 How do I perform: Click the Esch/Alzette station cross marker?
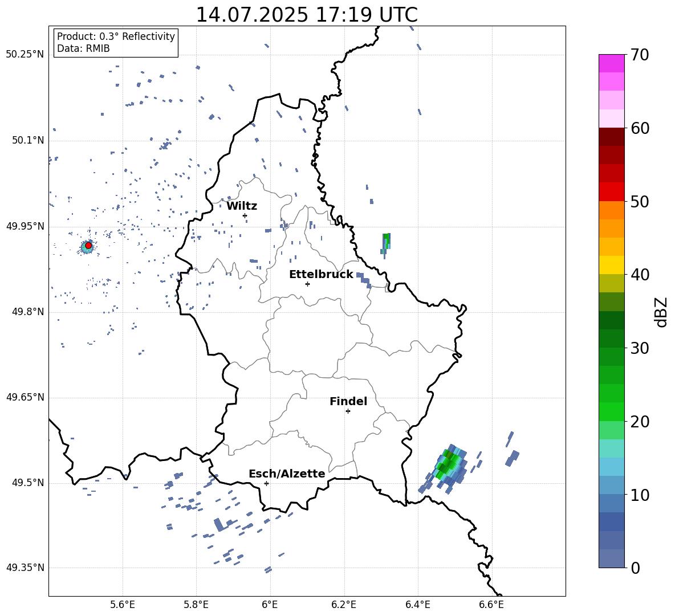[x=266, y=483]
